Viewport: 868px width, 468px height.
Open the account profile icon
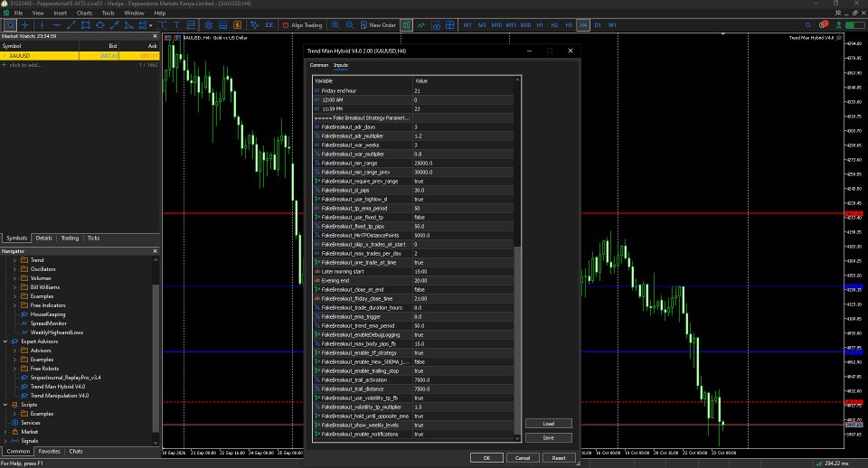coord(839,25)
